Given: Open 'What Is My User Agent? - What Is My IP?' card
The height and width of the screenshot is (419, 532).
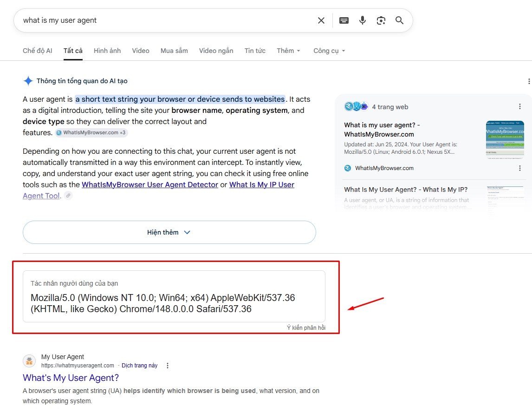Looking at the screenshot, I should (x=406, y=190).
